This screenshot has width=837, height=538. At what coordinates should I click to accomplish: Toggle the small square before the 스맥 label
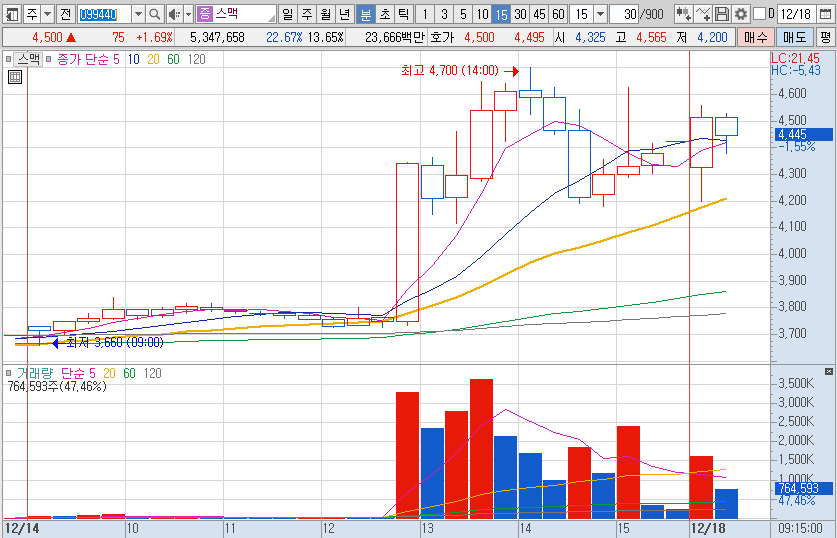click(9, 59)
